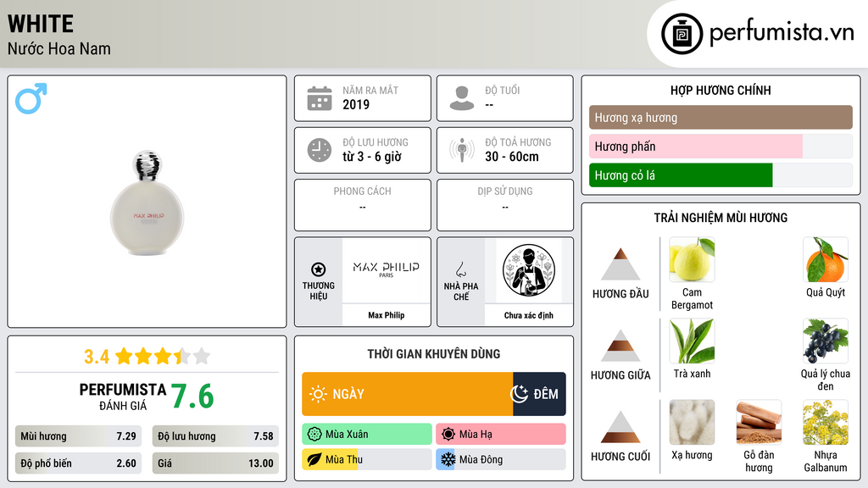Click the calendar icon beside Năm ra mắt

320,98
